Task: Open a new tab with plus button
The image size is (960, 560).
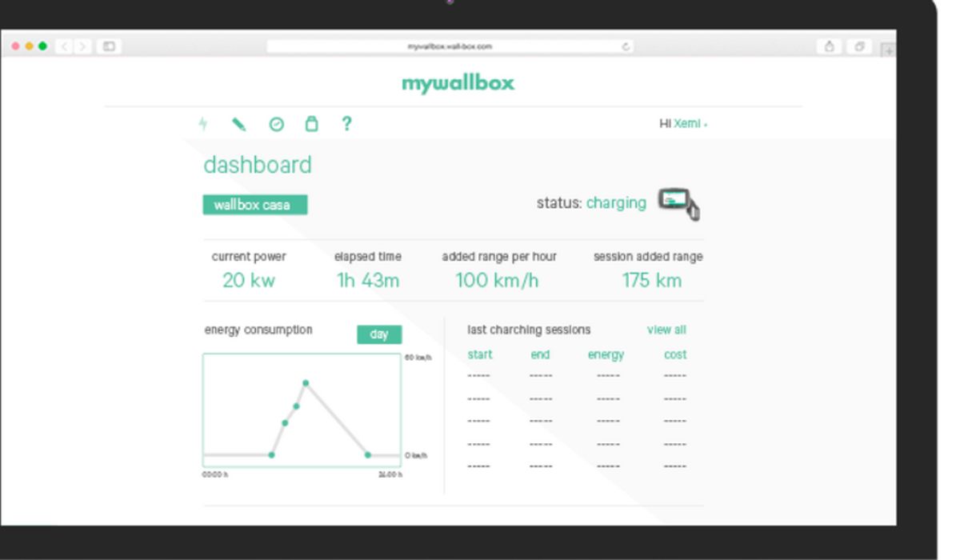Action: [x=887, y=50]
